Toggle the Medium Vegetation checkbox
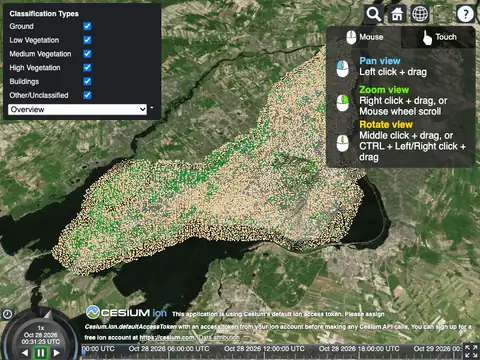 [87, 54]
